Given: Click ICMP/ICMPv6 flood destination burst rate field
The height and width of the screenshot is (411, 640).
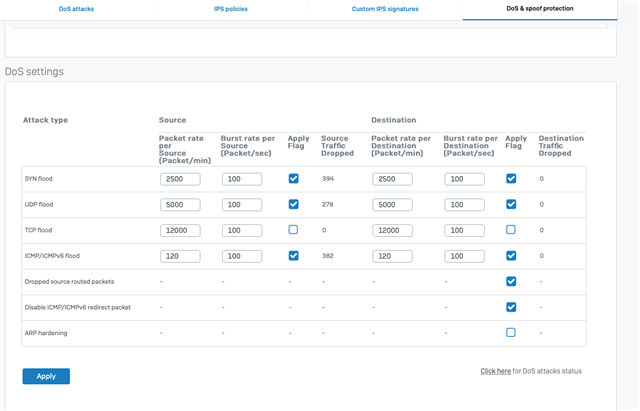Looking at the screenshot, I should [x=464, y=256].
